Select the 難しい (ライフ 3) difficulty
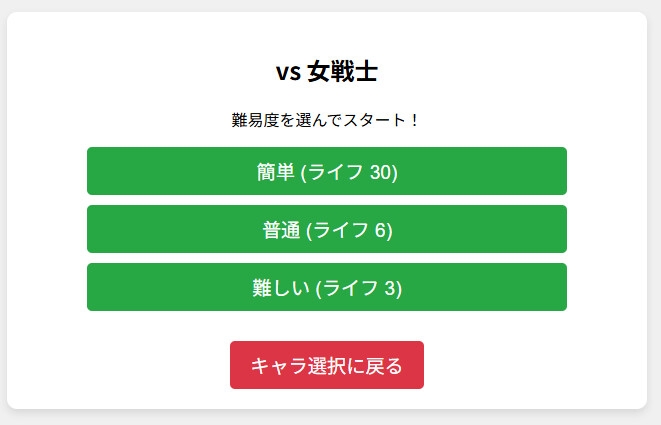 pos(327,287)
